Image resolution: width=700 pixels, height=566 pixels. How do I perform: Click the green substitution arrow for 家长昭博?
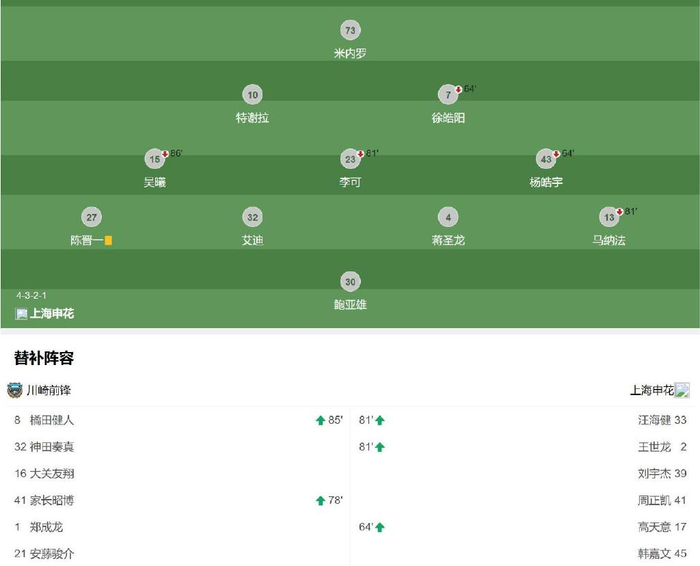tap(320, 500)
